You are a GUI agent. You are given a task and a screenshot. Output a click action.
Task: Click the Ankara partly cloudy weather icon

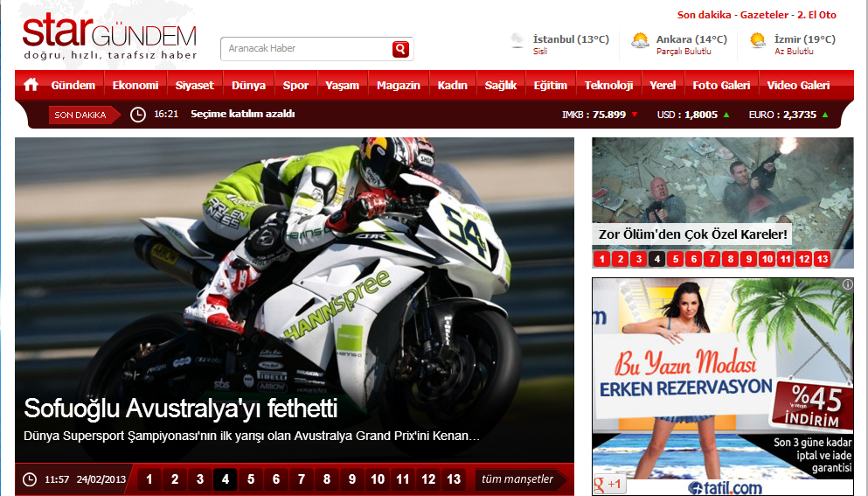641,40
